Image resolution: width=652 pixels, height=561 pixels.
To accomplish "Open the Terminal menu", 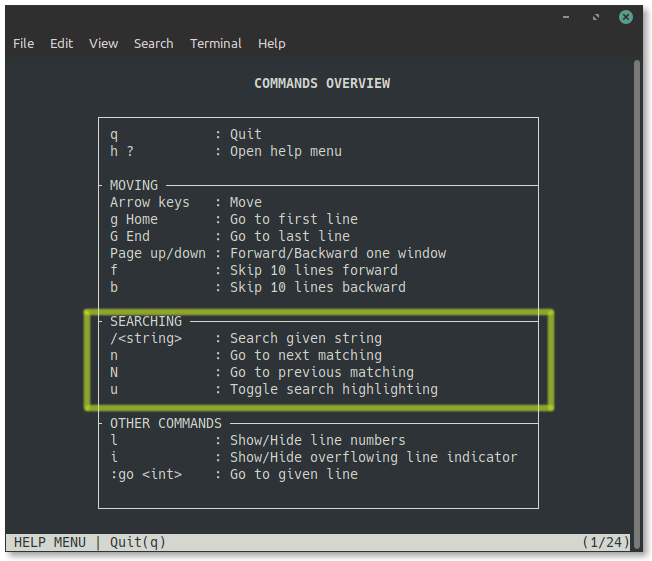I will click(x=215, y=43).
